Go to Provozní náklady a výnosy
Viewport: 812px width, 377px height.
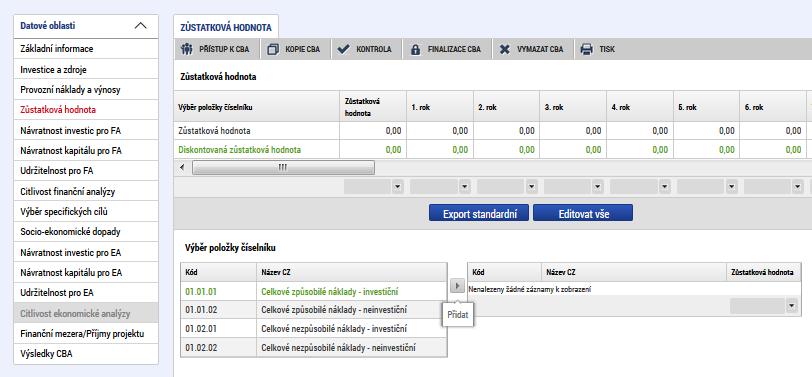(x=86, y=90)
